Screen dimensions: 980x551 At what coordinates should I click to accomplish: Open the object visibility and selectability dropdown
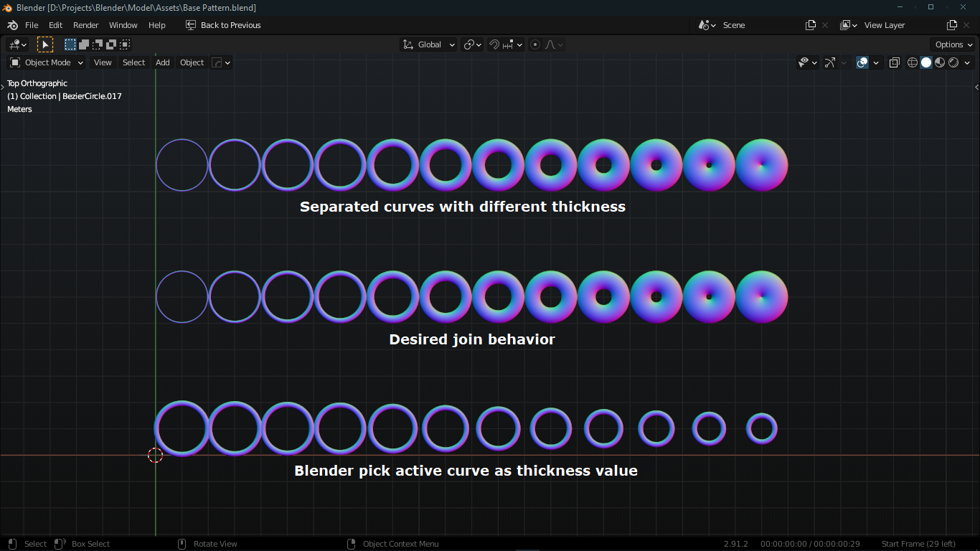tap(807, 62)
